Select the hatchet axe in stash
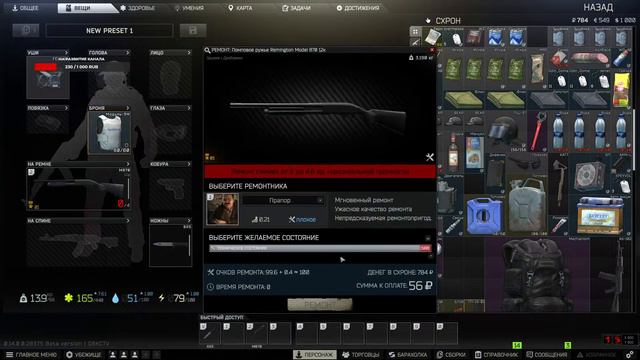The height and width of the screenshot is (360, 640). pyautogui.click(x=558, y=184)
